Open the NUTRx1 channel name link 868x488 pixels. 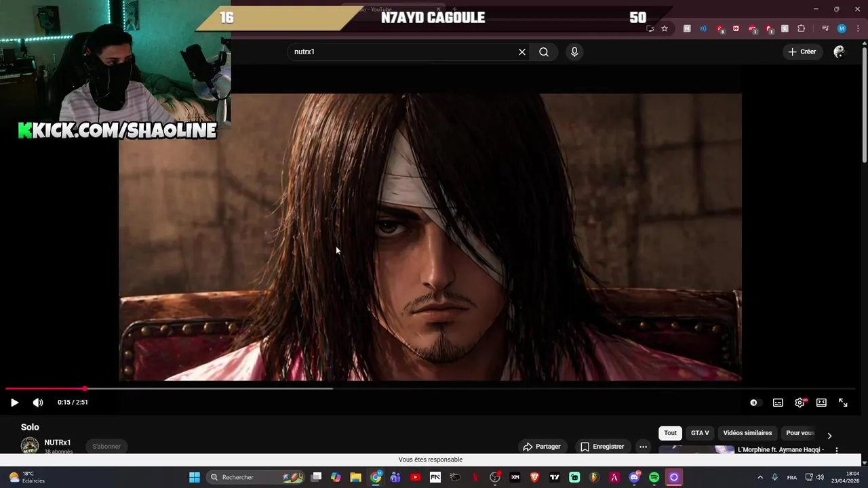pos(58,443)
